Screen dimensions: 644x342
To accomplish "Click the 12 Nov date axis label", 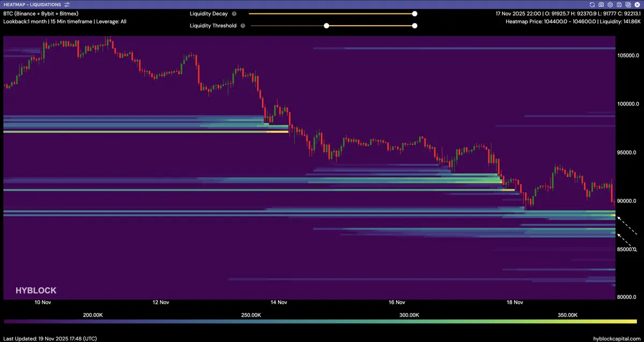I will point(160,302).
